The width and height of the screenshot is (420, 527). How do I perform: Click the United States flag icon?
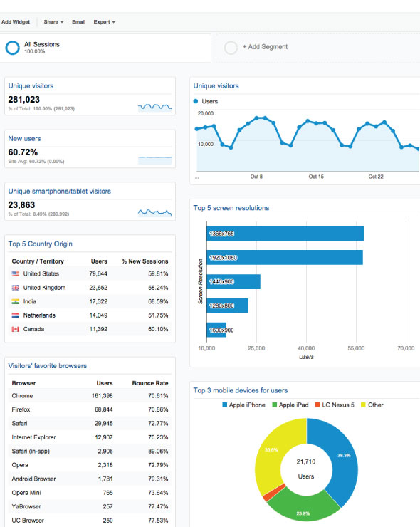pos(16,273)
